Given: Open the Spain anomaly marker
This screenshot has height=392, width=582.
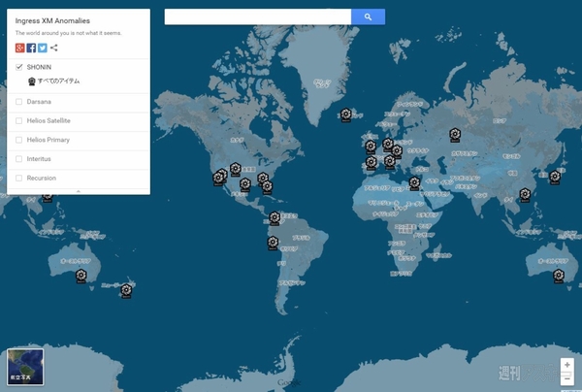Looking at the screenshot, I should [x=372, y=163].
